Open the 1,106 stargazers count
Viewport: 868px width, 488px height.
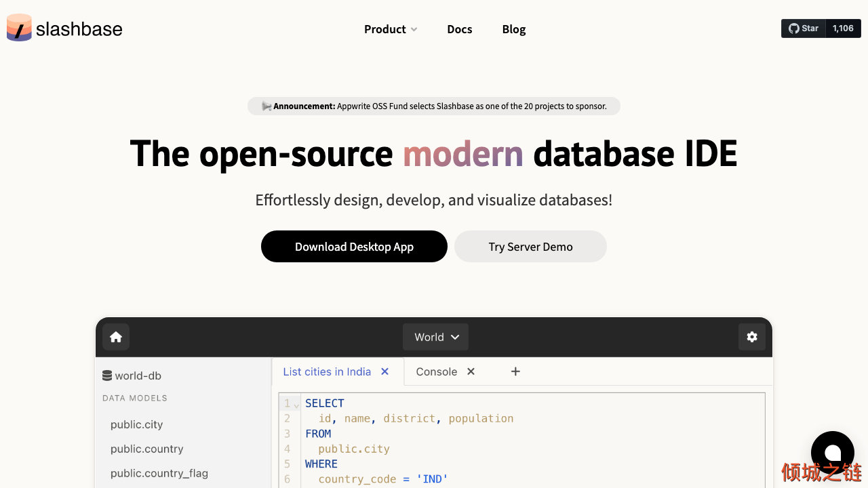click(843, 28)
